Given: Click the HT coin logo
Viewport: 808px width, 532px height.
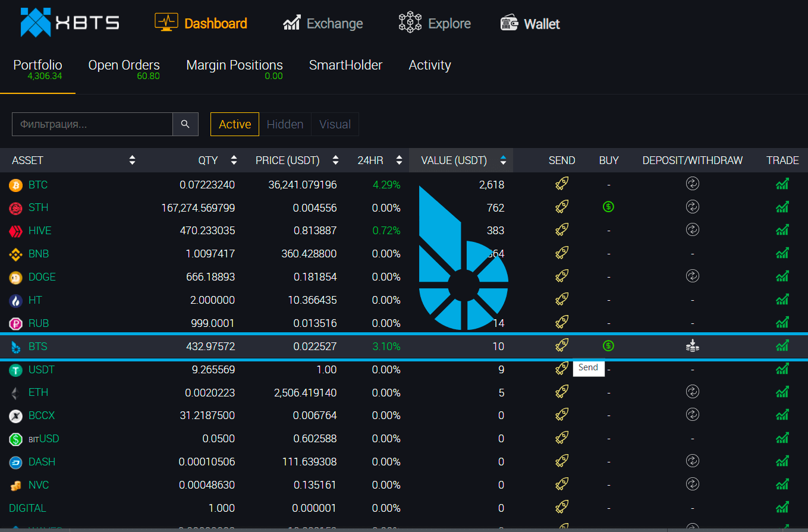Looking at the screenshot, I should point(15,300).
